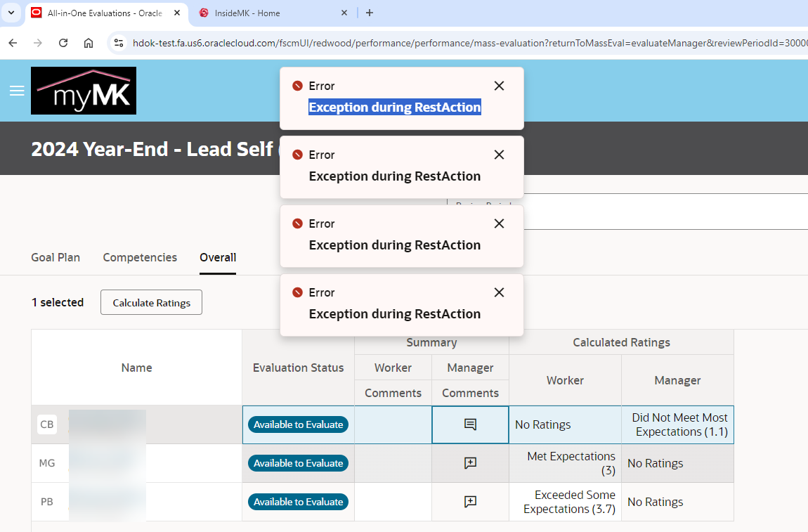Click MG's Available to Evaluate status badge
Image resolution: width=808 pixels, height=532 pixels.
299,463
